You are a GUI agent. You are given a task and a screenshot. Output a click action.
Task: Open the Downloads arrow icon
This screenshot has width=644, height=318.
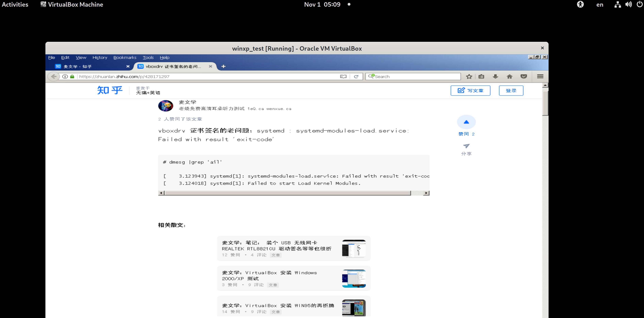(x=495, y=76)
